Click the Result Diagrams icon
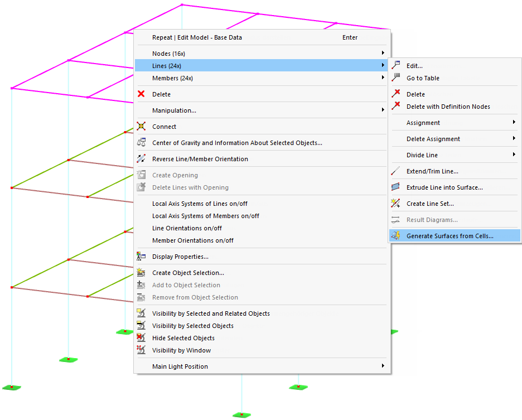Viewport: 522px width, 420px height. click(395, 220)
